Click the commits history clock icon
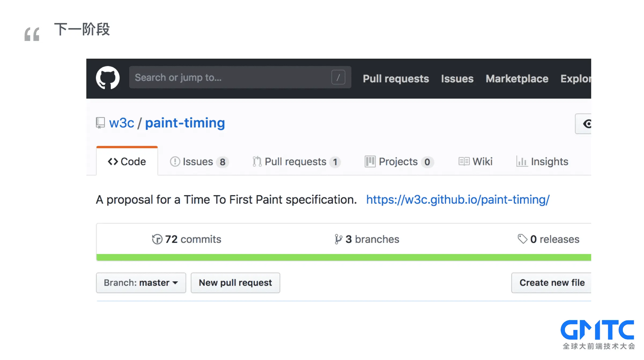 (x=157, y=239)
